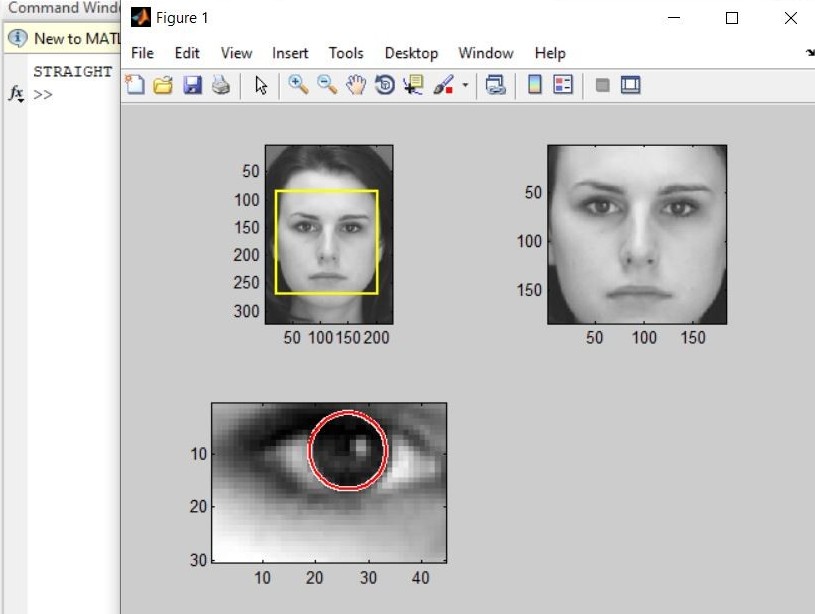Open the Brush tool dropdown arrow

tap(465, 86)
